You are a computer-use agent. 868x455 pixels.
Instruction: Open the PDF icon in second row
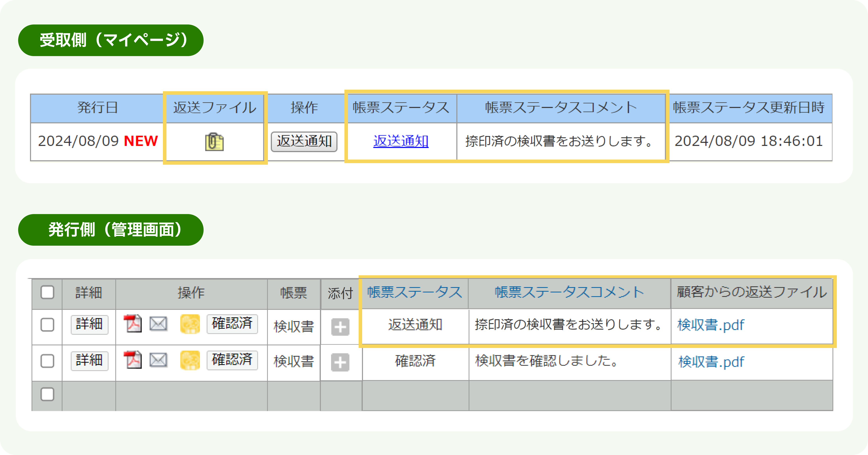pyautogui.click(x=132, y=360)
